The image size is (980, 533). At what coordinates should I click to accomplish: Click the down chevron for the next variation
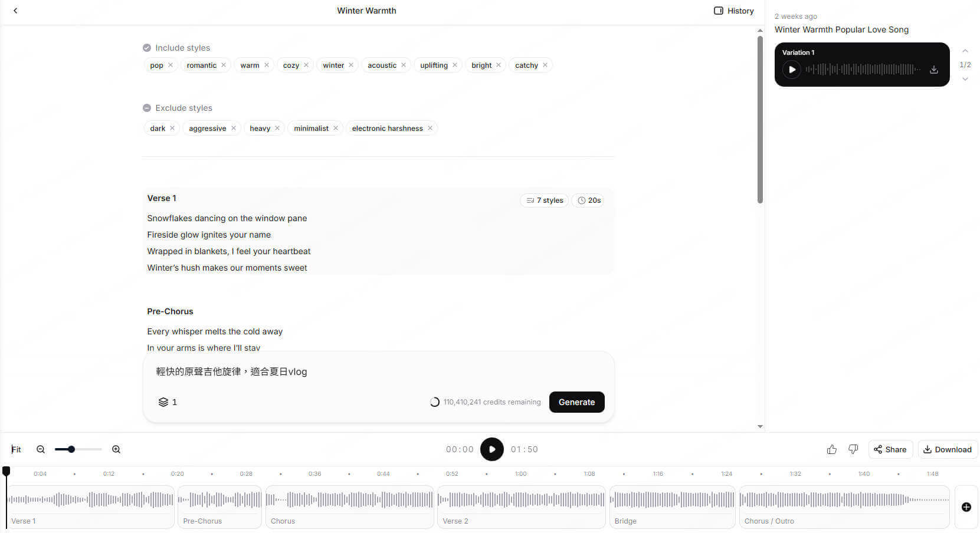[x=965, y=78]
